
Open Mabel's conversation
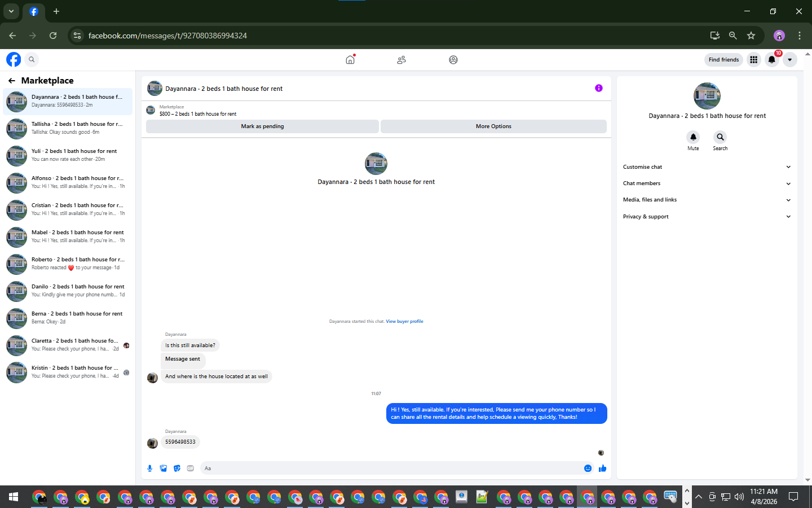coord(68,237)
